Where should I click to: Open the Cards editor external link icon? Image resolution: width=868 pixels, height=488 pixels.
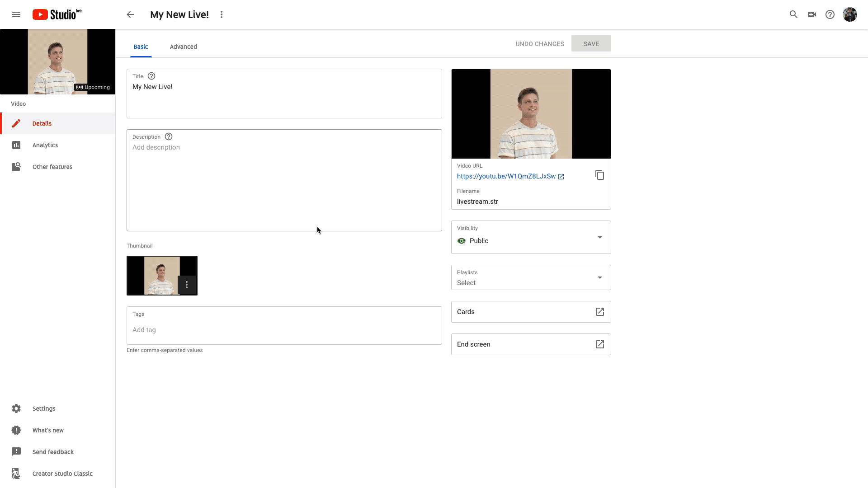pos(600,312)
